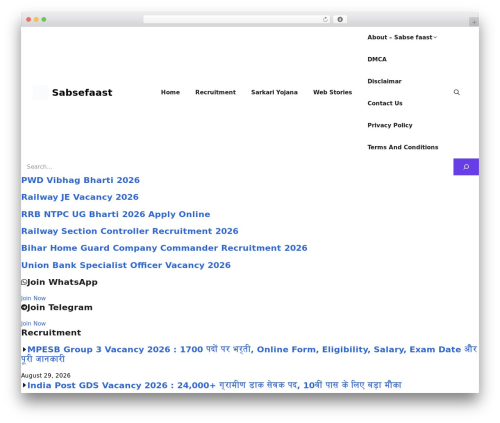This screenshot has width=500, height=423.
Task: Click Join Now under Join WhatsApp
Action: tap(33, 298)
